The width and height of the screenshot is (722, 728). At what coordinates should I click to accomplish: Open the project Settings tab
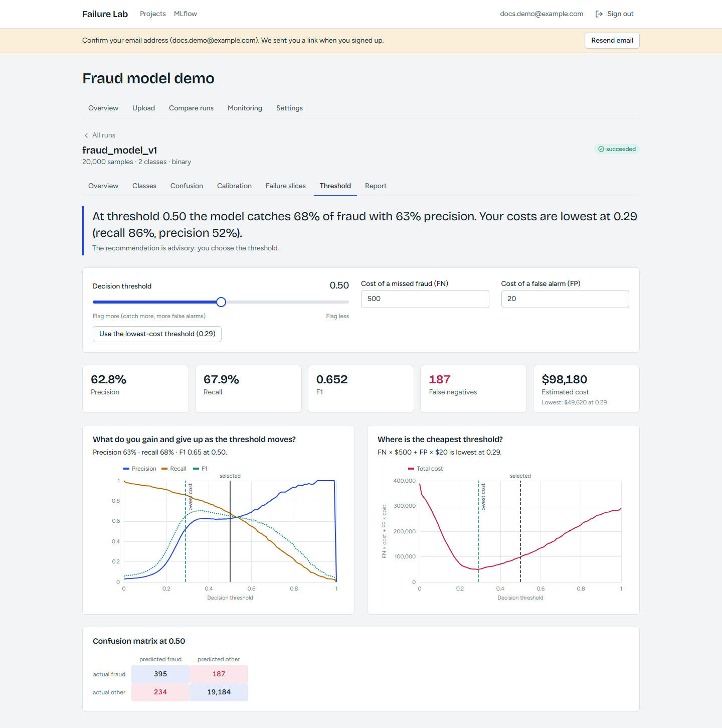[289, 108]
